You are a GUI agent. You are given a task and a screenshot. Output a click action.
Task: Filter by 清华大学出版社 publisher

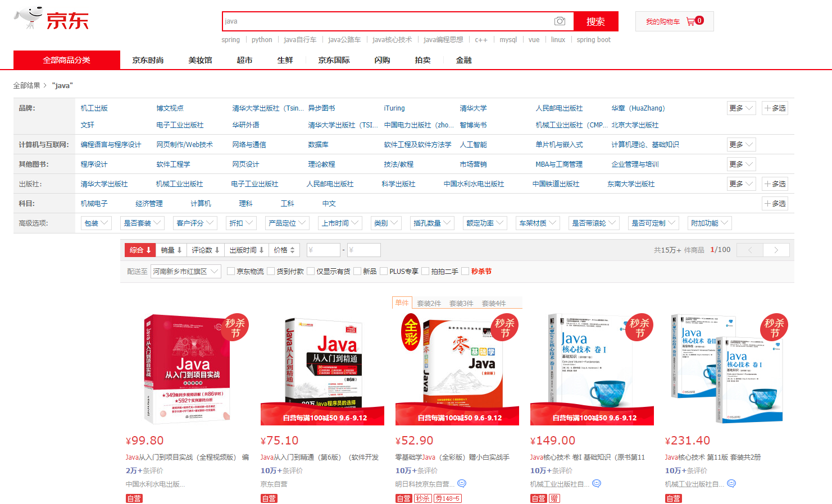[104, 184]
